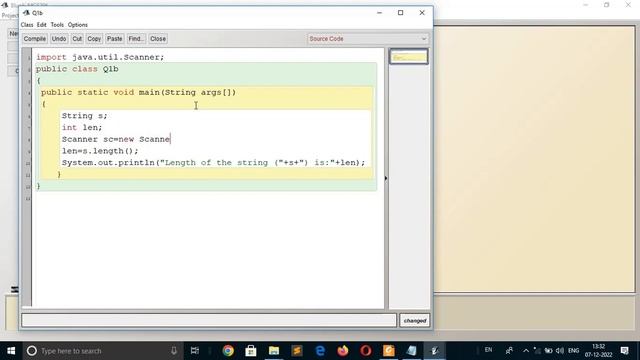Click the 'Scanner sc=new Scanne' line

pos(116,139)
